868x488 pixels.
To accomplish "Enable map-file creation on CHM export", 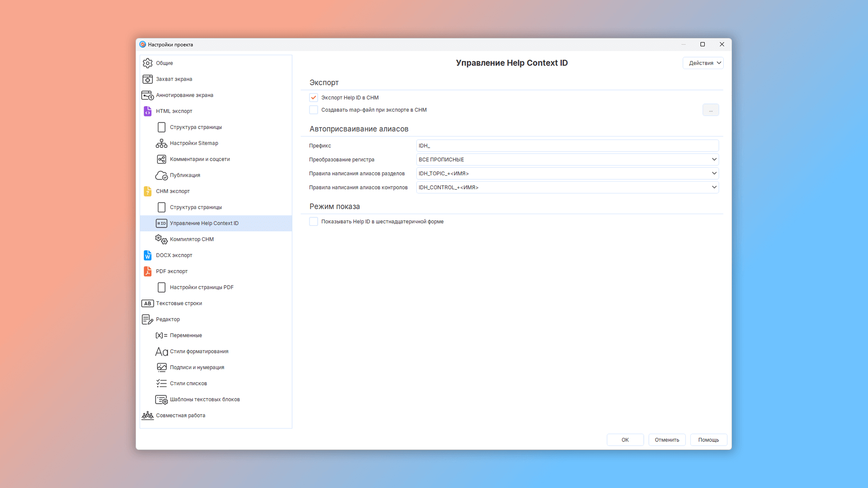I will pos(313,110).
